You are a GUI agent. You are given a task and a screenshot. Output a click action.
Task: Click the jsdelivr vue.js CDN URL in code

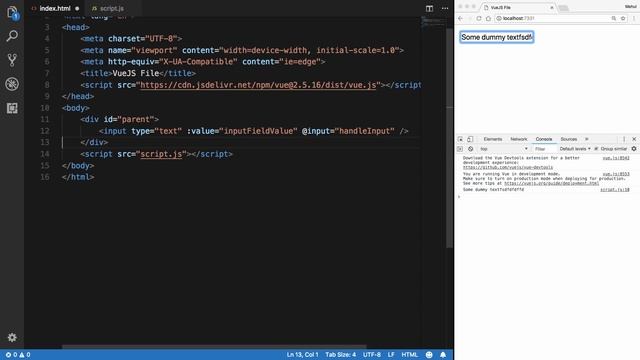tap(258, 85)
